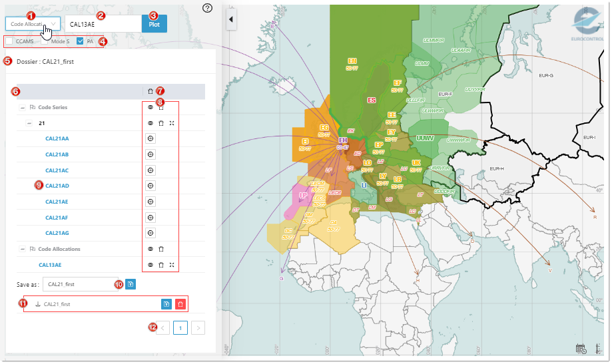
Task: Toggle visibility eye for Code Allocations
Action: pyautogui.click(x=151, y=249)
